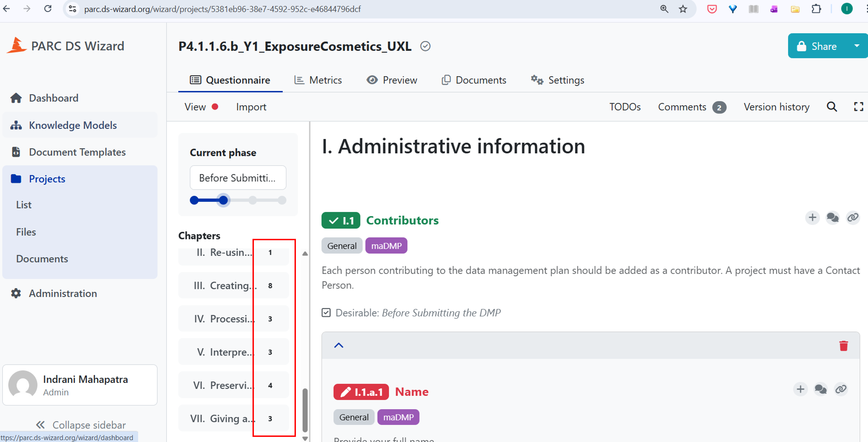
Task: Select third phase dot on slider
Action: [252, 200]
